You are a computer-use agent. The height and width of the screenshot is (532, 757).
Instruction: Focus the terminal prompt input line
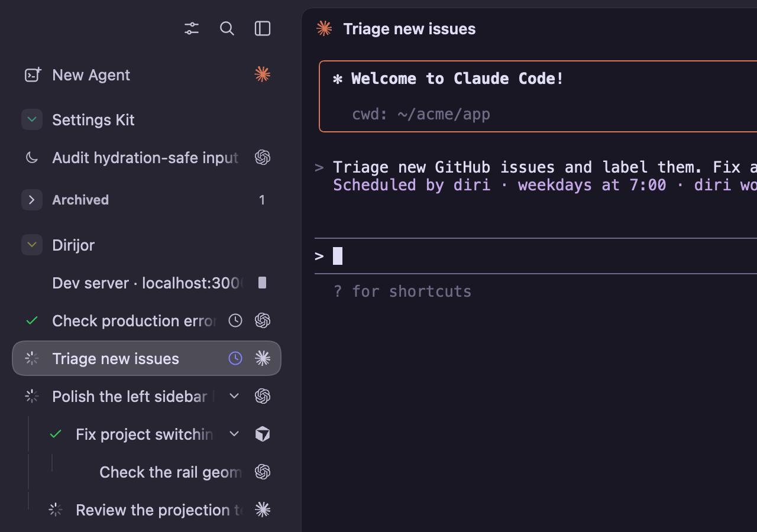[x=536, y=256]
